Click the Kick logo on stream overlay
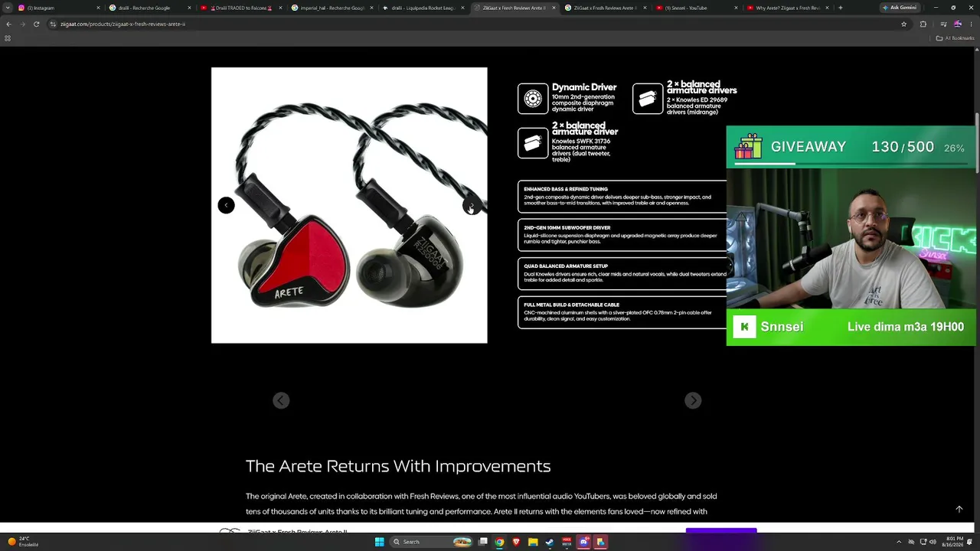 (744, 327)
